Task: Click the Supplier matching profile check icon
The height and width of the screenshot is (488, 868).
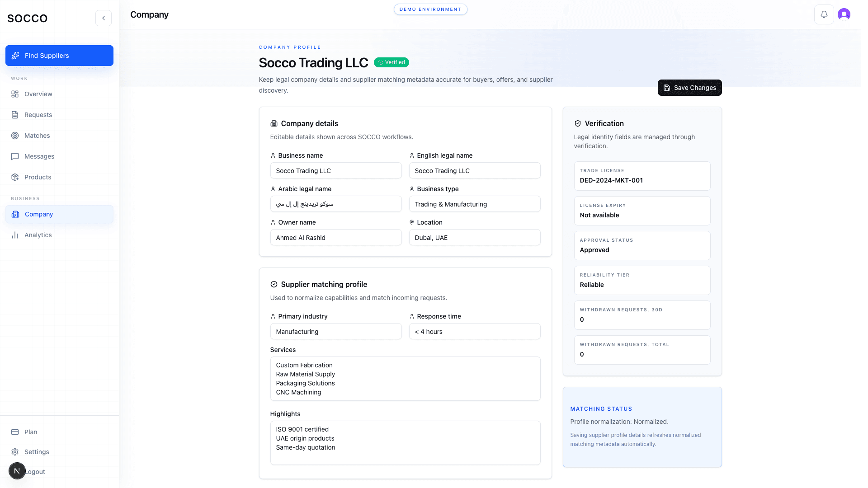Action: pos(274,284)
